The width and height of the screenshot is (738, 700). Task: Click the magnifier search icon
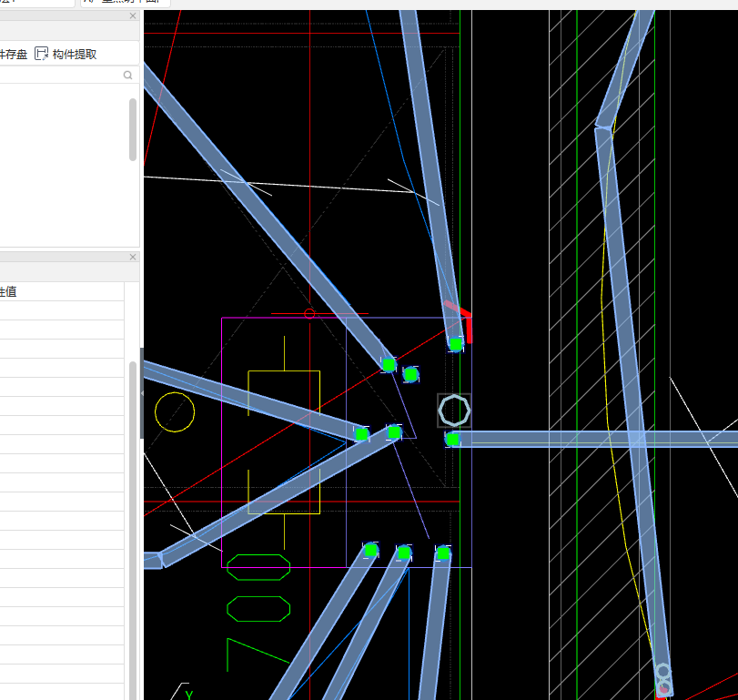click(127, 76)
